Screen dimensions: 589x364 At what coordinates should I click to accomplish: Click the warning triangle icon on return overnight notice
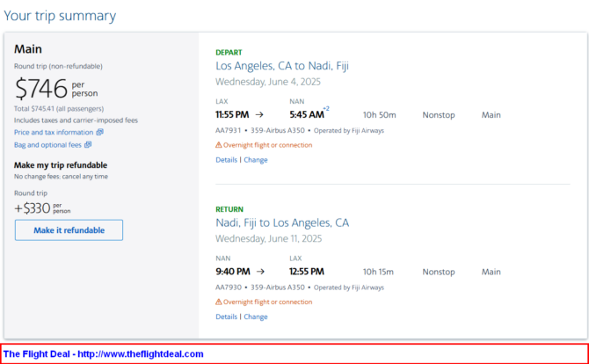(x=219, y=302)
